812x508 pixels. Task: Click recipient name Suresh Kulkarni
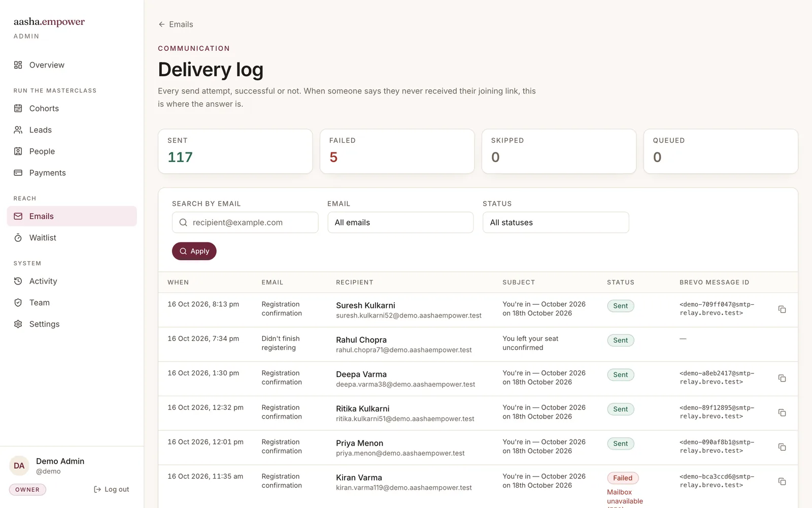pos(365,305)
